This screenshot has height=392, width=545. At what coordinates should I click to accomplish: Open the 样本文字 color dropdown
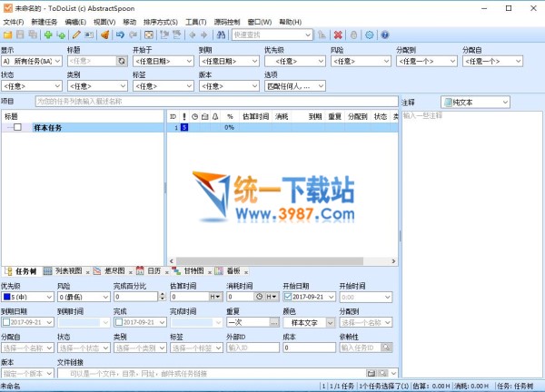tap(309, 322)
